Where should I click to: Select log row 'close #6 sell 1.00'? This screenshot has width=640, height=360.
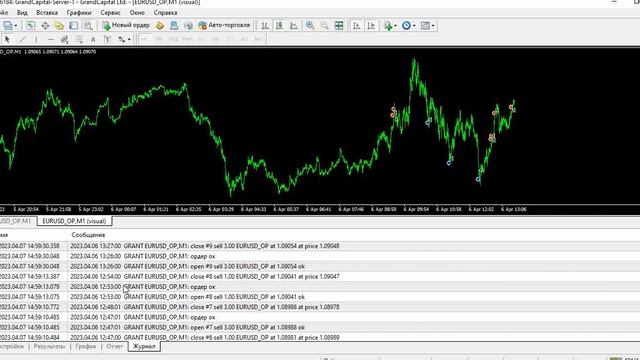pyautogui.click(x=320, y=338)
